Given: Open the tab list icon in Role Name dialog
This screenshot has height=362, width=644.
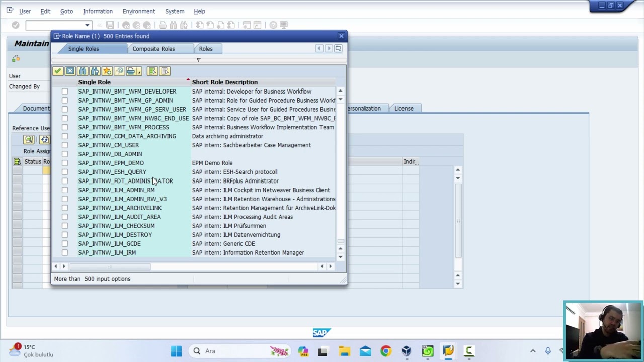Looking at the screenshot, I should tap(338, 49).
